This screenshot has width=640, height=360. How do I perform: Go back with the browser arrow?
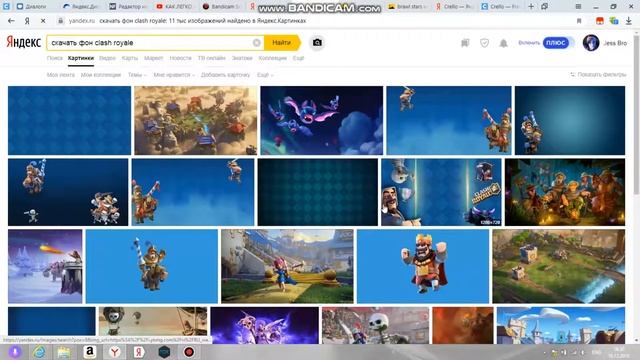pos(11,21)
